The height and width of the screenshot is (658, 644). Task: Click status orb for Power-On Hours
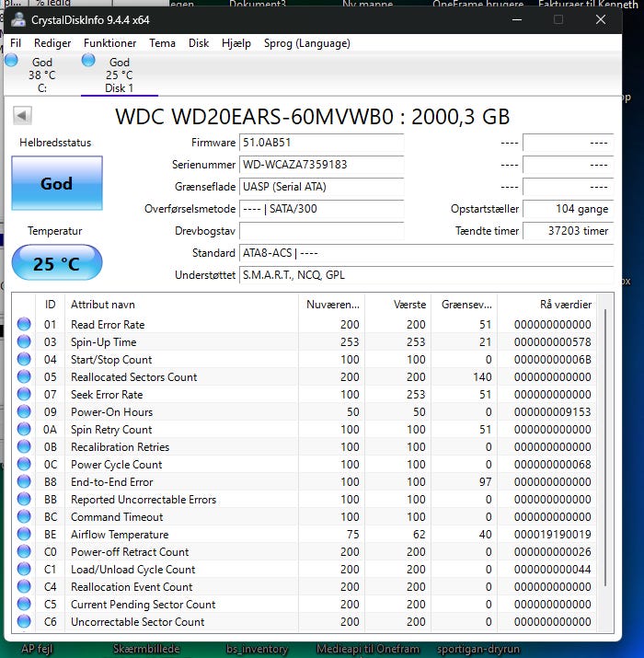coord(24,411)
